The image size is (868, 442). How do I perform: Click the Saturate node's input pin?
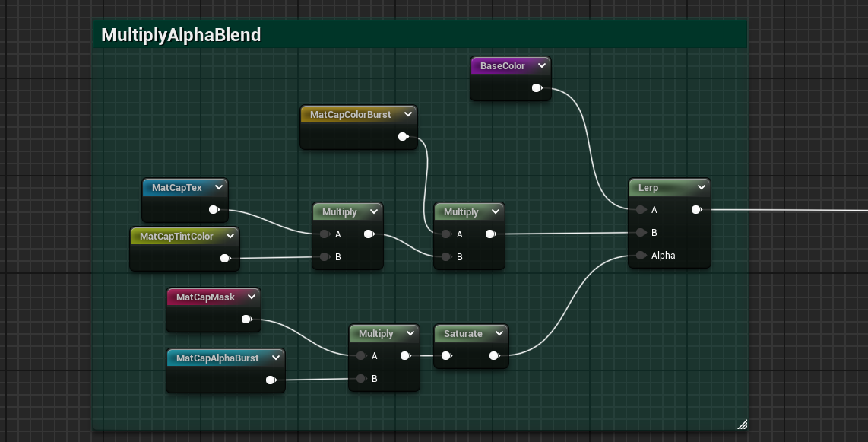coord(446,356)
